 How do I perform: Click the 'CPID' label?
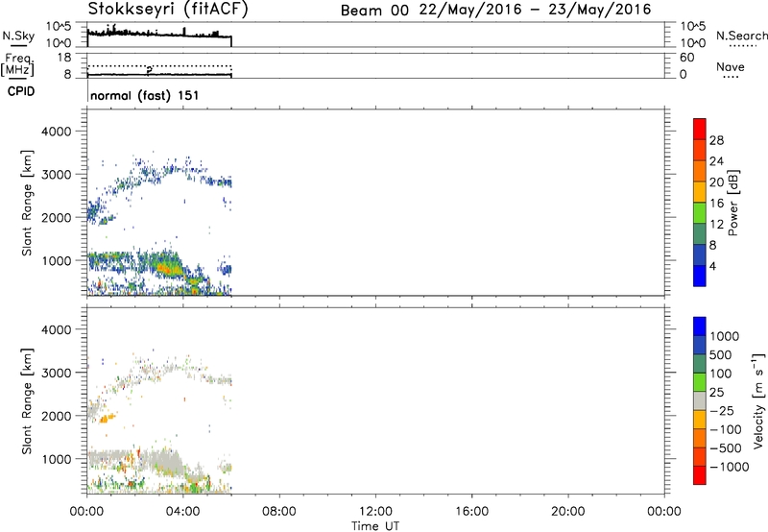coord(21,91)
